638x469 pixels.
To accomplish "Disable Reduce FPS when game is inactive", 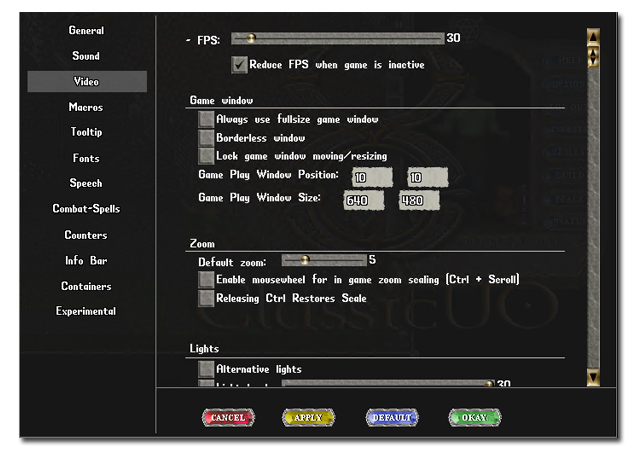I will tap(240, 65).
